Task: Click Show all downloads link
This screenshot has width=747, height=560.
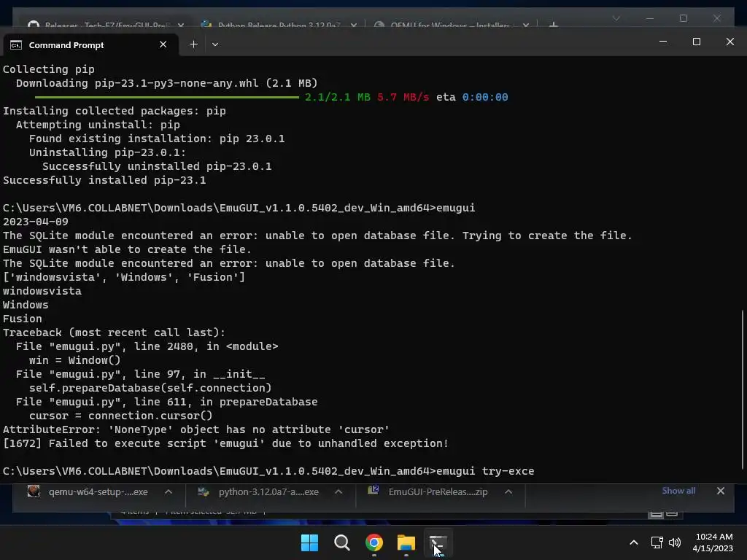Action: tap(678, 491)
